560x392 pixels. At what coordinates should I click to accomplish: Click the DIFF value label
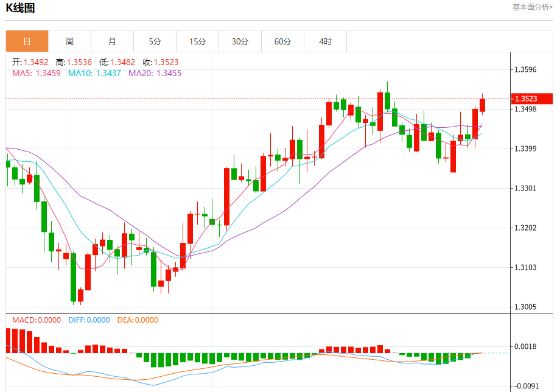tap(89, 320)
